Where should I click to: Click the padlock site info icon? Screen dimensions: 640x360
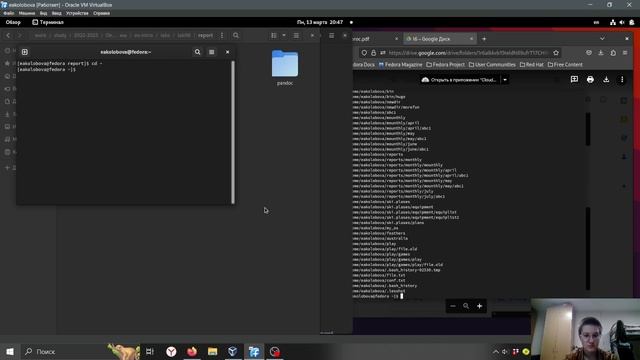pos(373,53)
